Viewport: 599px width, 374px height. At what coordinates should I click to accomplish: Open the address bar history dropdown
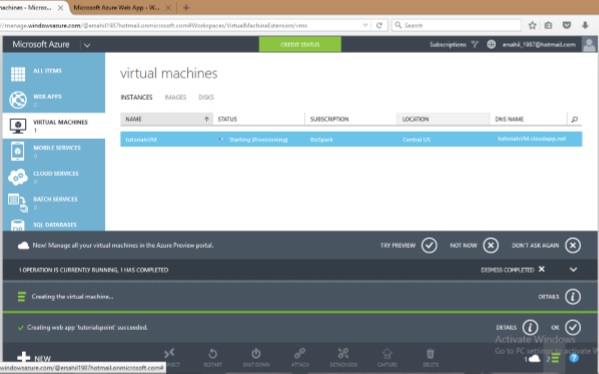pos(365,25)
